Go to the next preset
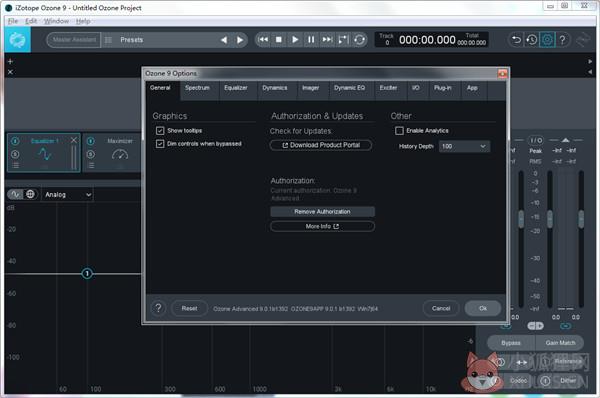 coord(240,40)
